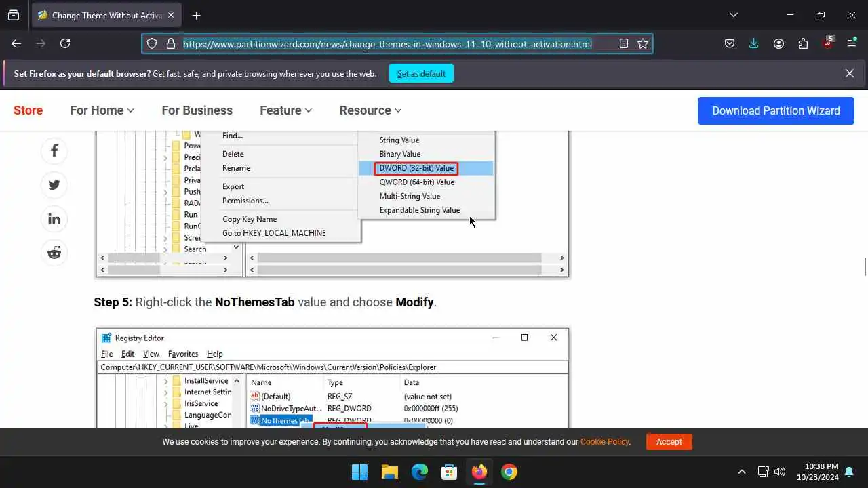The width and height of the screenshot is (868, 488).
Task: Bookmark this page with the star
Action: pyautogui.click(x=643, y=43)
